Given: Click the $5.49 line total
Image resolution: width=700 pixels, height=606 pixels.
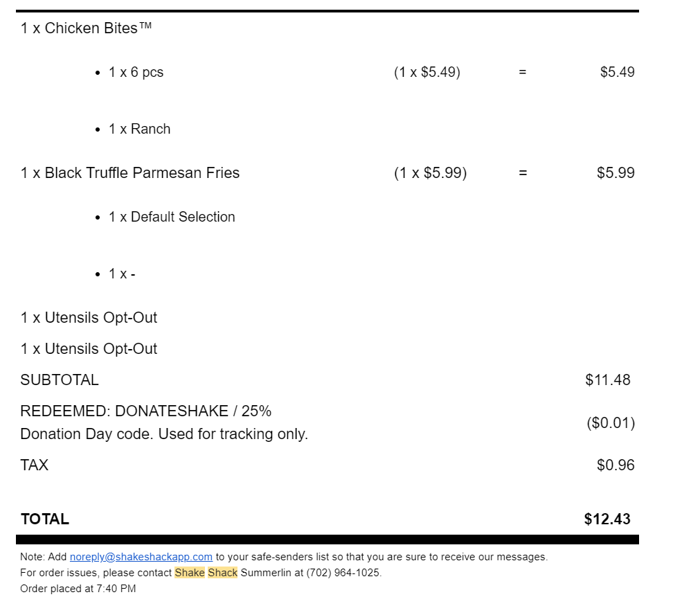Looking at the screenshot, I should click(617, 72).
